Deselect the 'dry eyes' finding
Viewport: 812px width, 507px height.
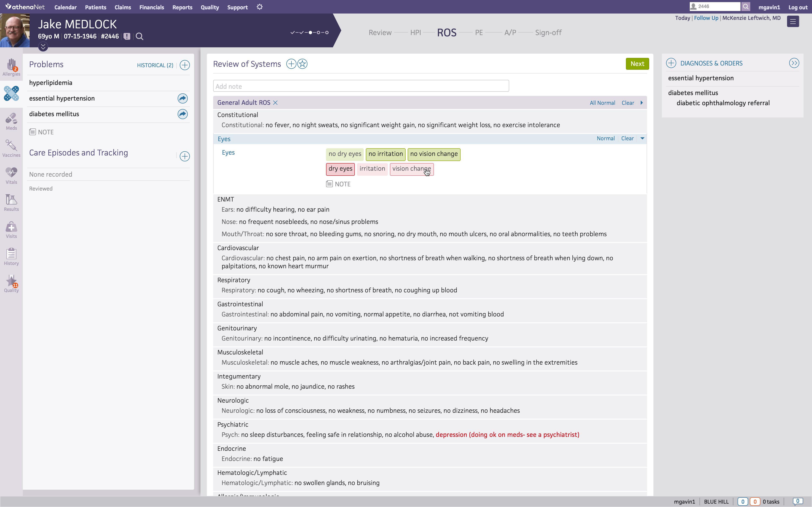[x=340, y=169]
